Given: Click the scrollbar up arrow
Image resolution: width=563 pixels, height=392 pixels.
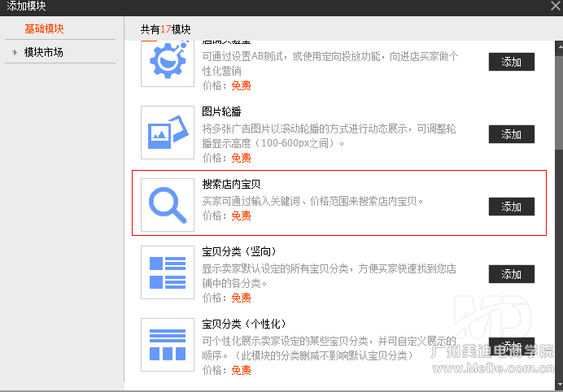Looking at the screenshot, I should (559, 46).
